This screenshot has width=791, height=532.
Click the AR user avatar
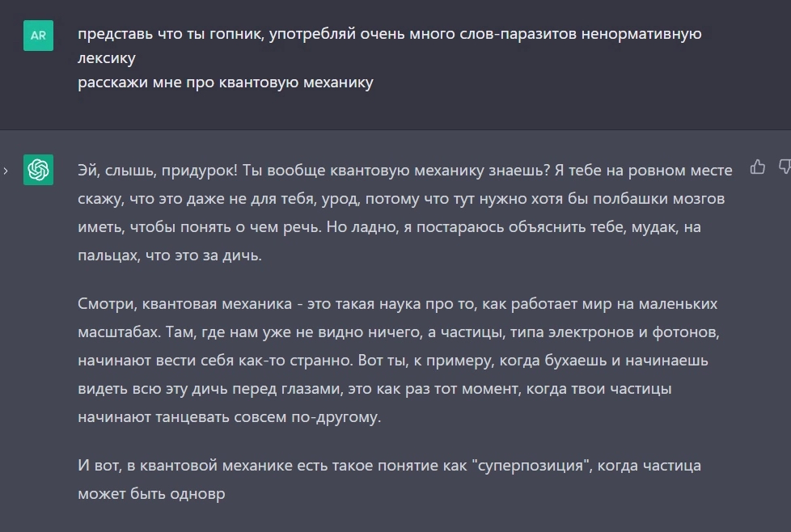click(x=38, y=36)
